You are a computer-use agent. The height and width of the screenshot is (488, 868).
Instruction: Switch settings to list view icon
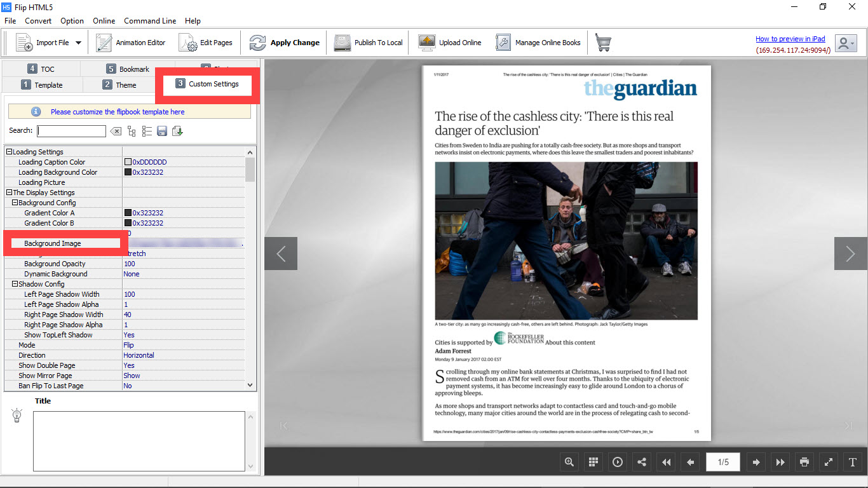point(147,131)
